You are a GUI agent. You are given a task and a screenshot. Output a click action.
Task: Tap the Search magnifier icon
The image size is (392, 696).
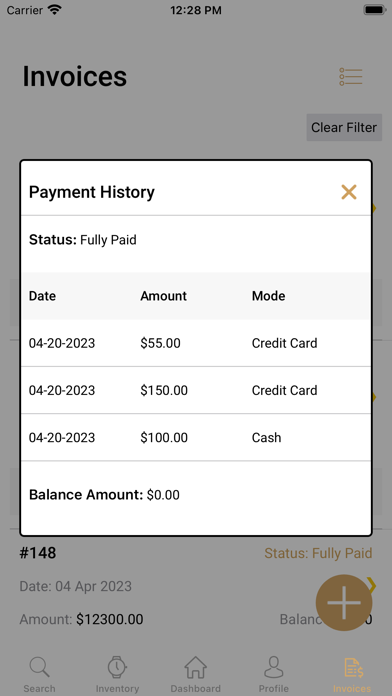click(x=40, y=667)
